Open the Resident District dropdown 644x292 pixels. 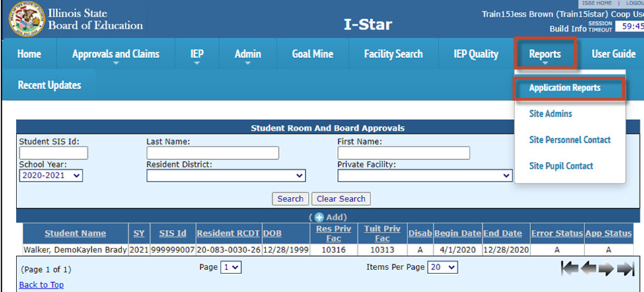click(226, 176)
